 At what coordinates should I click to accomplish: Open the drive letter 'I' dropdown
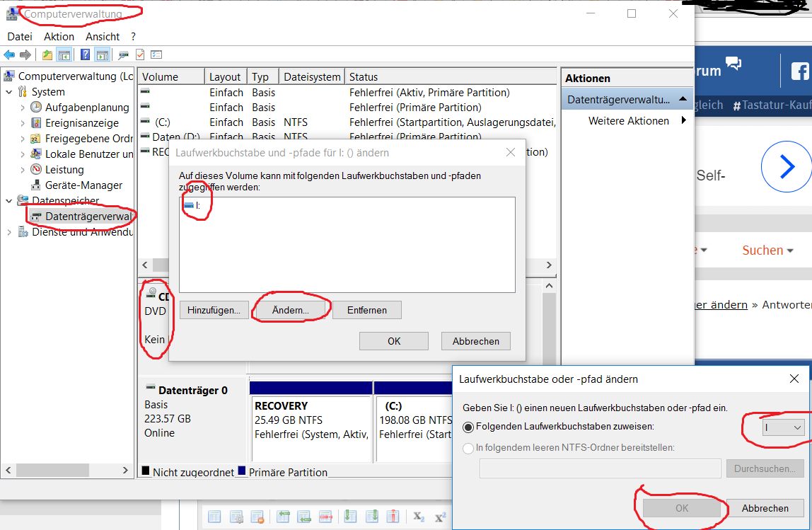783,427
